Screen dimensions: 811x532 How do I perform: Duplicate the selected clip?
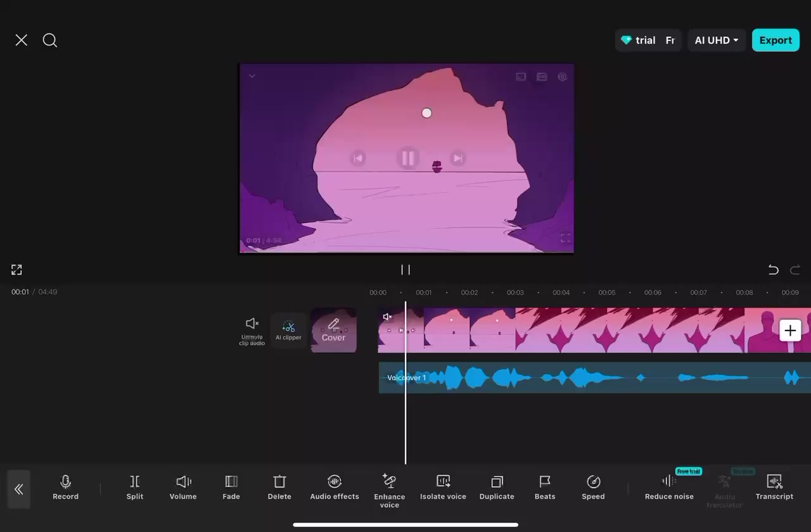[x=497, y=488]
